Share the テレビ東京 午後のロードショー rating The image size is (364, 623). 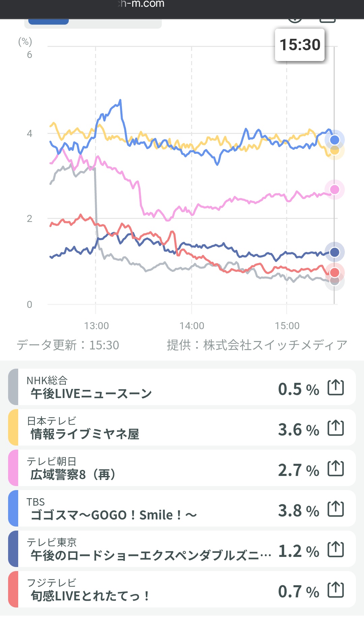[336, 549]
